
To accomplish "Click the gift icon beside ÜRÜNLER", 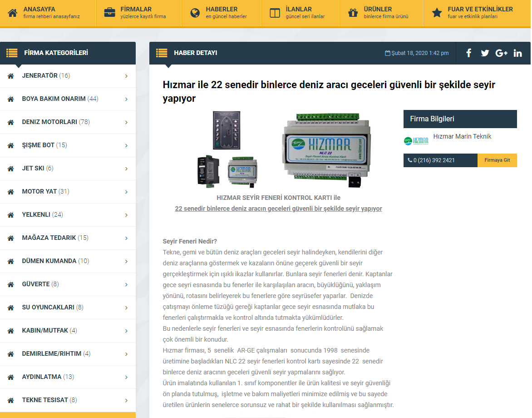I will (353, 13).
